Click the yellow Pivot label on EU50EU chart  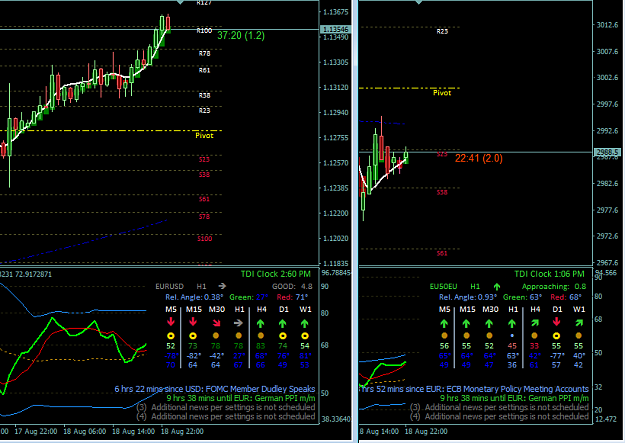click(442, 93)
